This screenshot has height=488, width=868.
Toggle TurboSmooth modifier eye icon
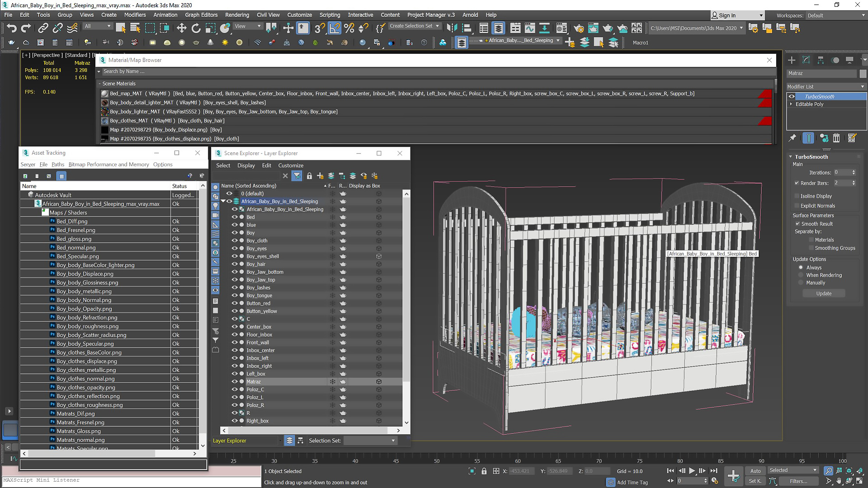[792, 96]
